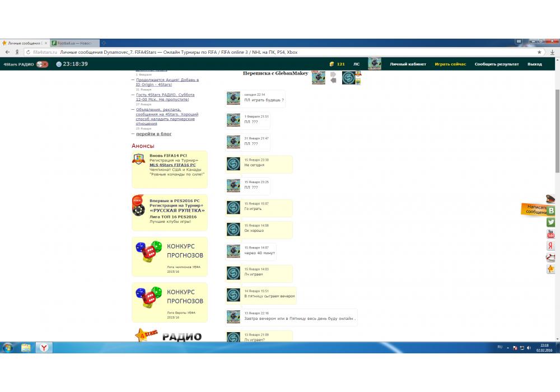Open Сообщить результат menu item
560x392 pixels.
coord(496,64)
